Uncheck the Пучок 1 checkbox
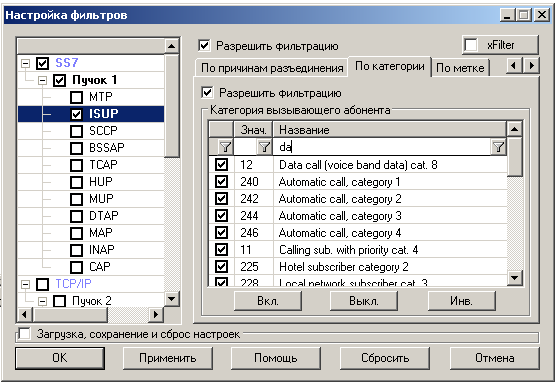The height and width of the screenshot is (383, 555). (x=59, y=80)
